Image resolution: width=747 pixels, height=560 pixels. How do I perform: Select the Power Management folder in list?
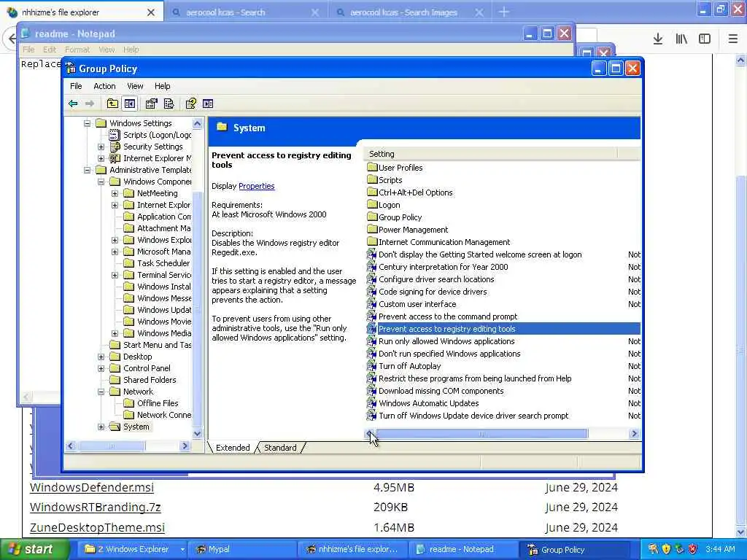pyautogui.click(x=408, y=230)
